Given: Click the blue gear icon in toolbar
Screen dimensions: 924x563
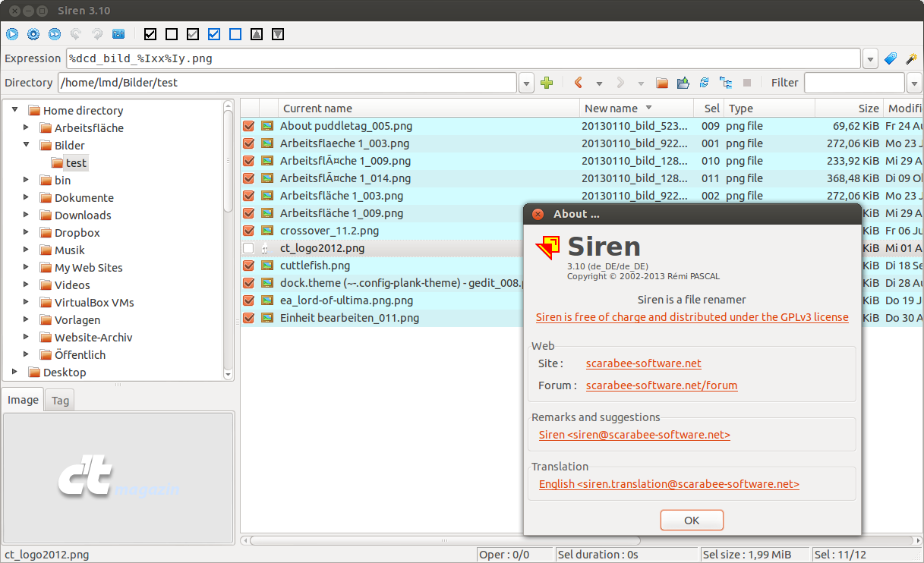Looking at the screenshot, I should coord(33,33).
